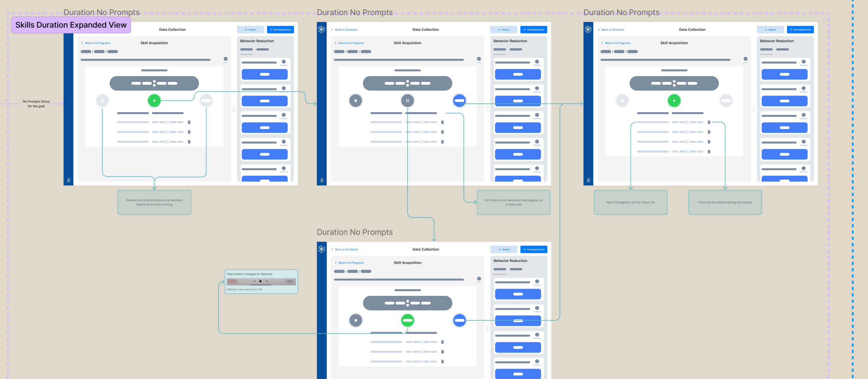Select first Behavior Reduction tab in top-left frame
Screen dimensions: 868x379
coord(246,50)
